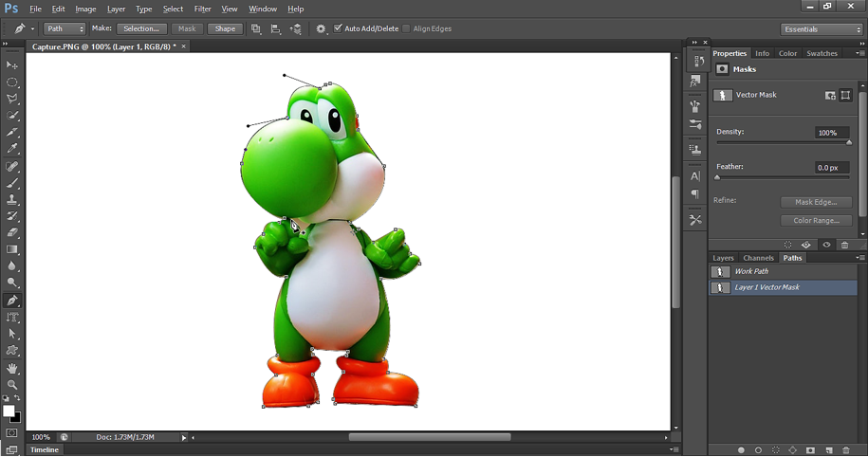Click the Shape button
Screen dimensions: 868x457
point(225,28)
